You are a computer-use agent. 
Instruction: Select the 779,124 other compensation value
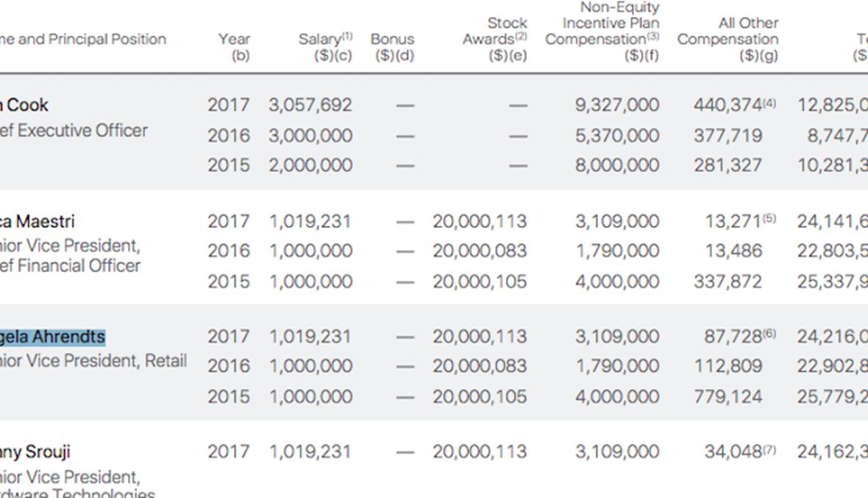tap(728, 396)
